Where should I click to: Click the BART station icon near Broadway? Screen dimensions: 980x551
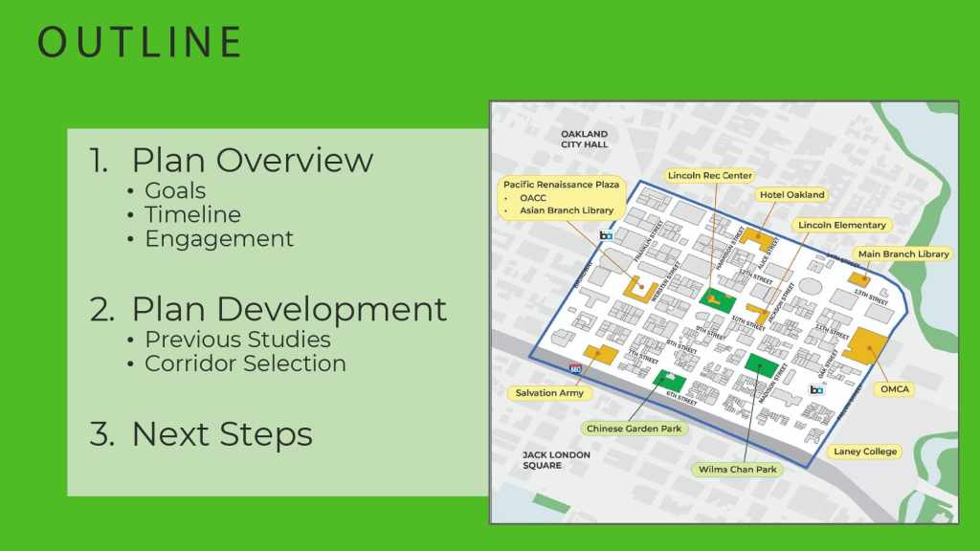pyautogui.click(x=606, y=235)
